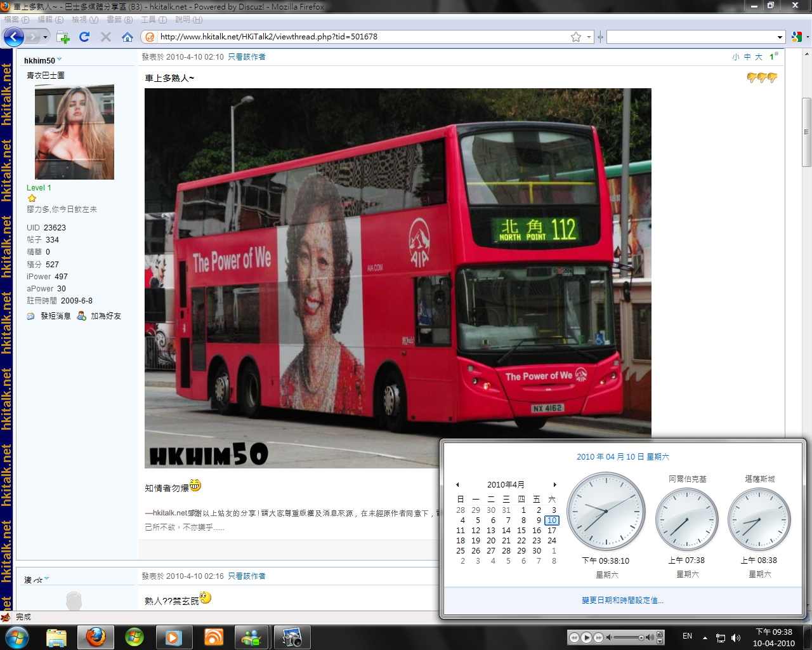Viewport: 812px width, 650px height.
Task: Show hidden system tray icons arrow
Action: [705, 637]
